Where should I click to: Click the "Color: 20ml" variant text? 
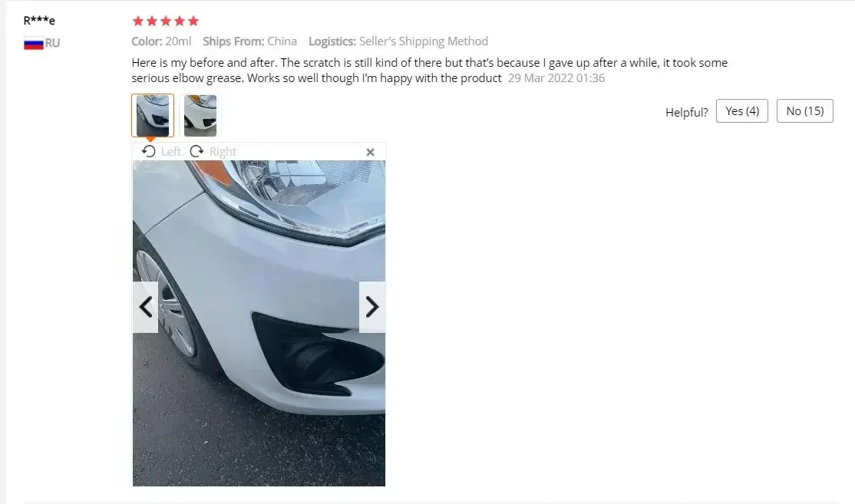tap(161, 41)
